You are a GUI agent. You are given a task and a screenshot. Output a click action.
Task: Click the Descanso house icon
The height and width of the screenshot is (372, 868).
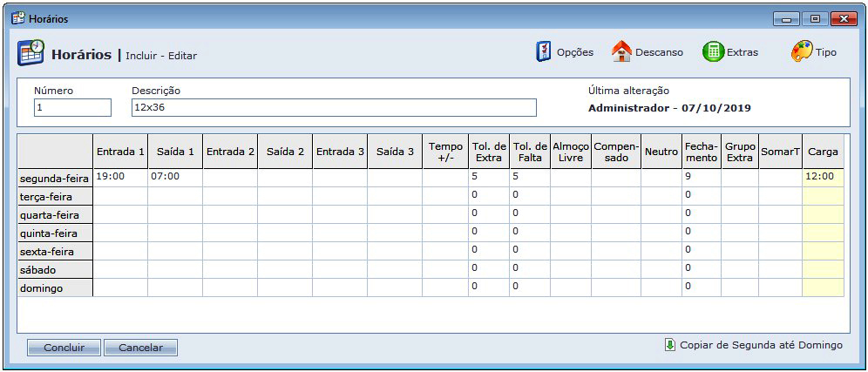(x=621, y=51)
